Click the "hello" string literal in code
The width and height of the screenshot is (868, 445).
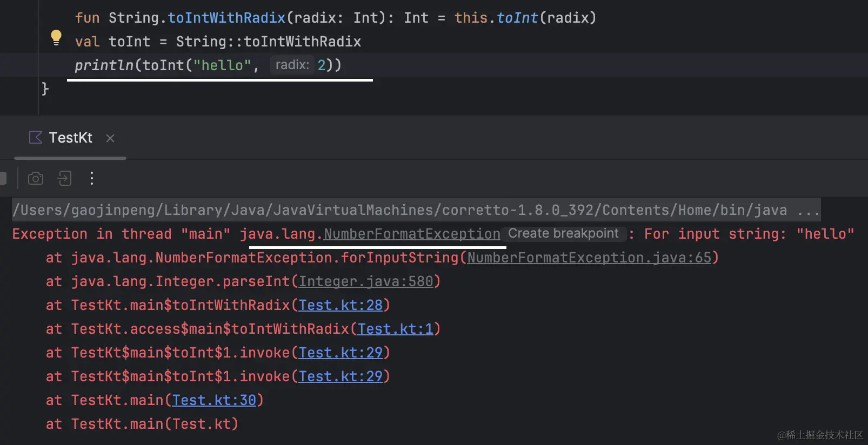(222, 65)
